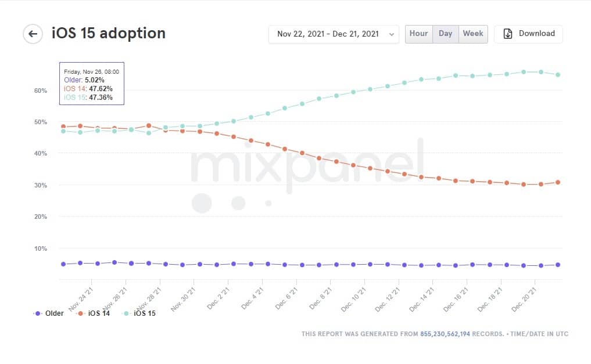Screen dimensions: 591x364
Task: Toggle the Older series in legend
Action: pyautogui.click(x=54, y=313)
